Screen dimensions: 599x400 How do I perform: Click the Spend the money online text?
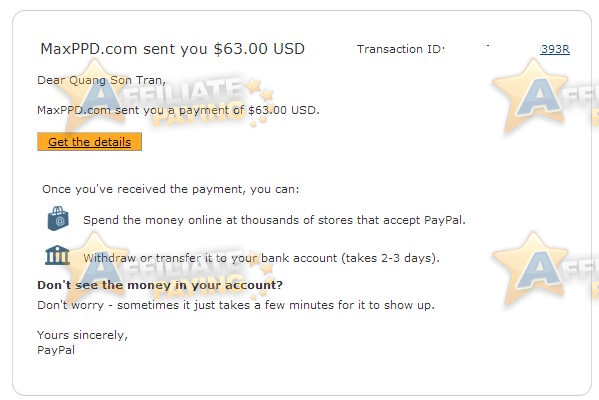274,220
